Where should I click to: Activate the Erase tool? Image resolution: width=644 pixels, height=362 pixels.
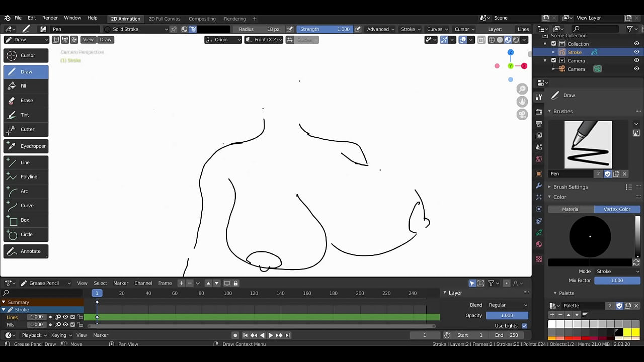(26, 100)
